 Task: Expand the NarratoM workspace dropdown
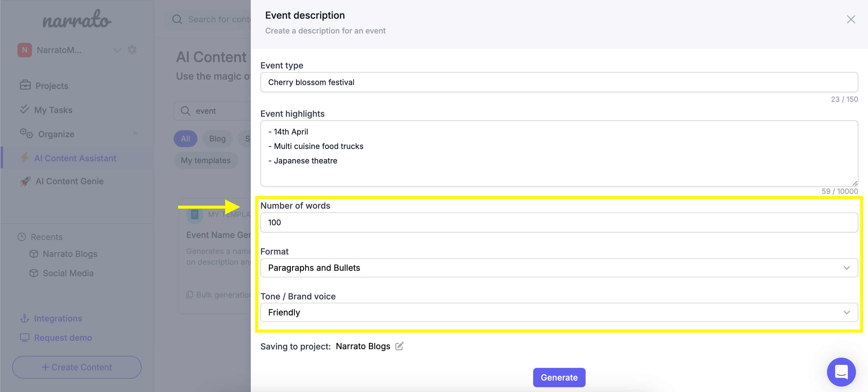pyautogui.click(x=117, y=50)
